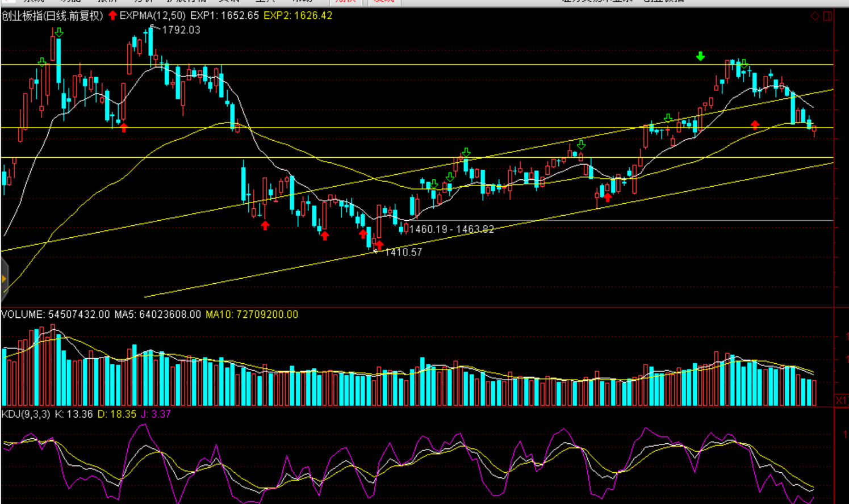Click the 1460.19 - 1463.82 gap label
This screenshot has height=504, width=849.
pyautogui.click(x=451, y=229)
